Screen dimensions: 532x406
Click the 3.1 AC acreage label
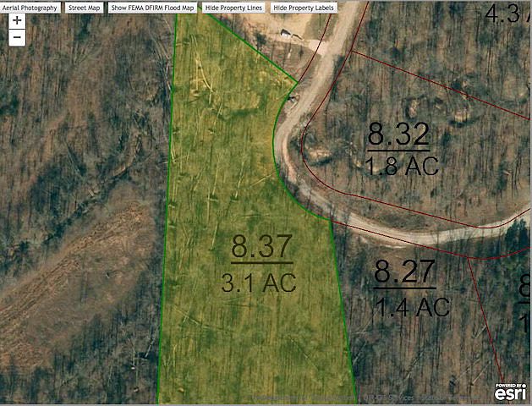tap(259, 283)
